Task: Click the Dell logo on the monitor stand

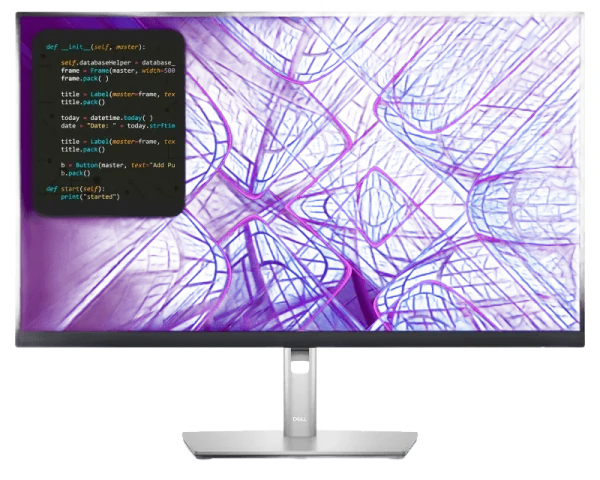Action: point(300,421)
